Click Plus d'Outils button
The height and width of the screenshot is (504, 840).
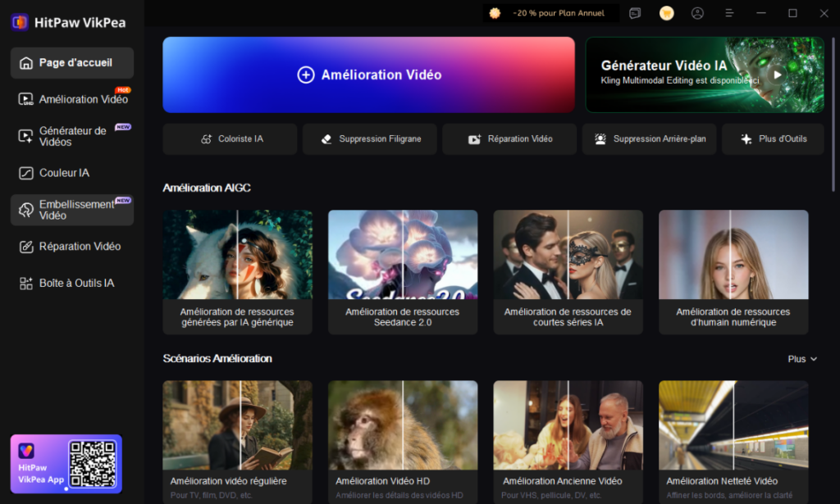click(773, 139)
